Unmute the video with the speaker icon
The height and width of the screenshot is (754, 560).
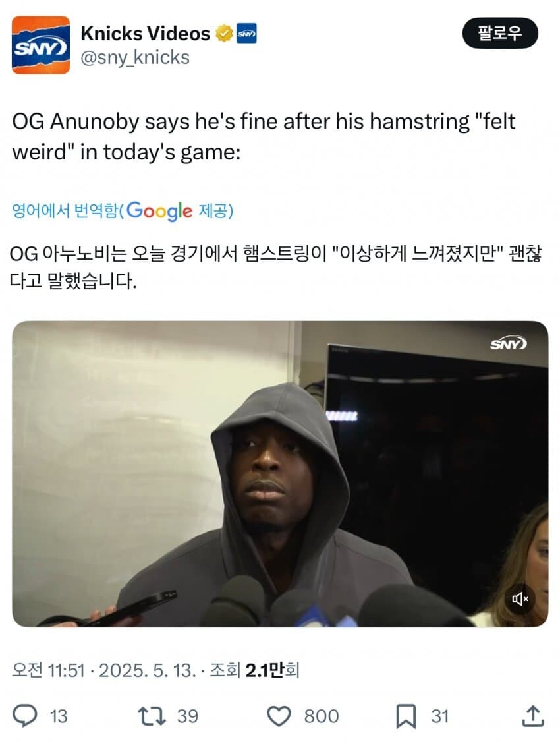(x=520, y=598)
